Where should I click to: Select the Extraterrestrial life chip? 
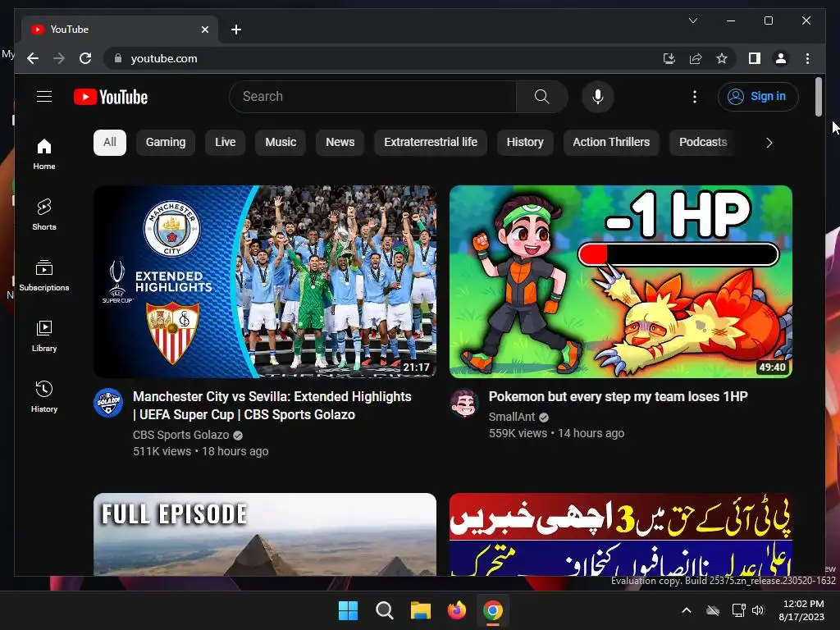coord(431,143)
